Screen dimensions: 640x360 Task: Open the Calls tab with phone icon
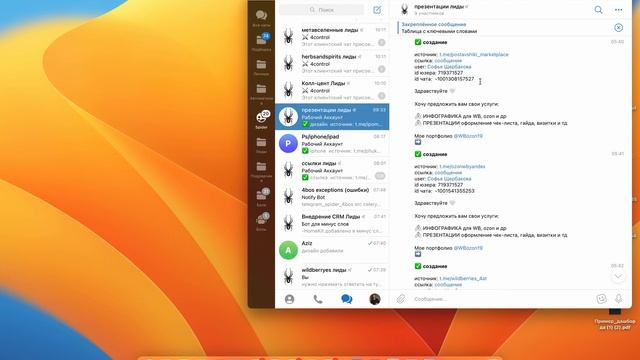[318, 299]
